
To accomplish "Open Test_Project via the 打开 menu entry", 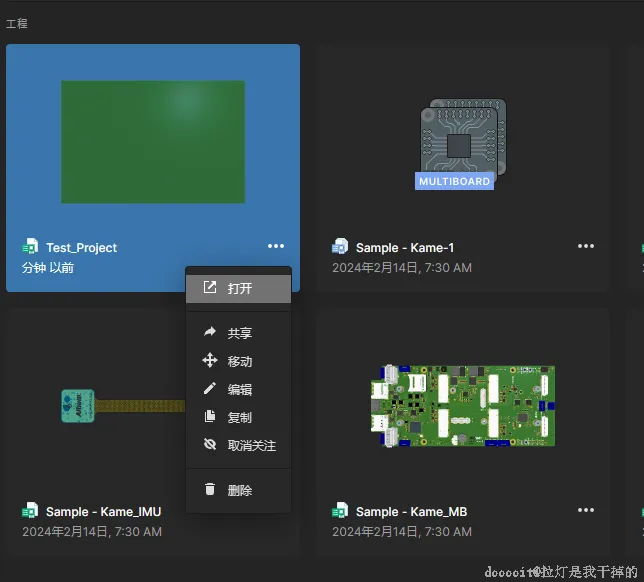I will coord(238,288).
